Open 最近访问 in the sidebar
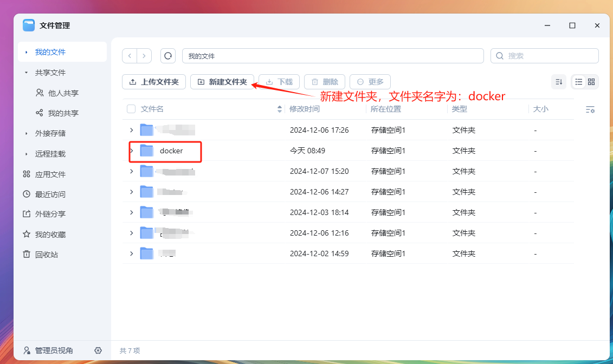Viewport: 613px width, 364px height. [x=47, y=194]
